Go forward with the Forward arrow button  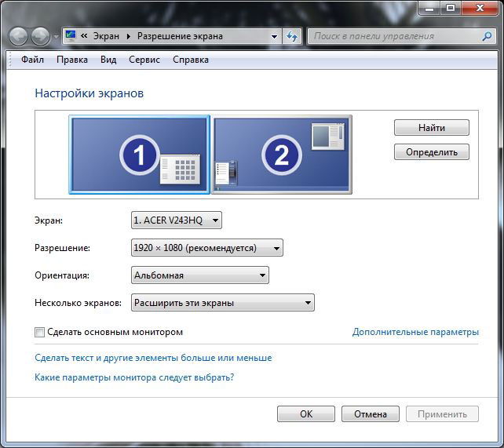[x=41, y=36]
